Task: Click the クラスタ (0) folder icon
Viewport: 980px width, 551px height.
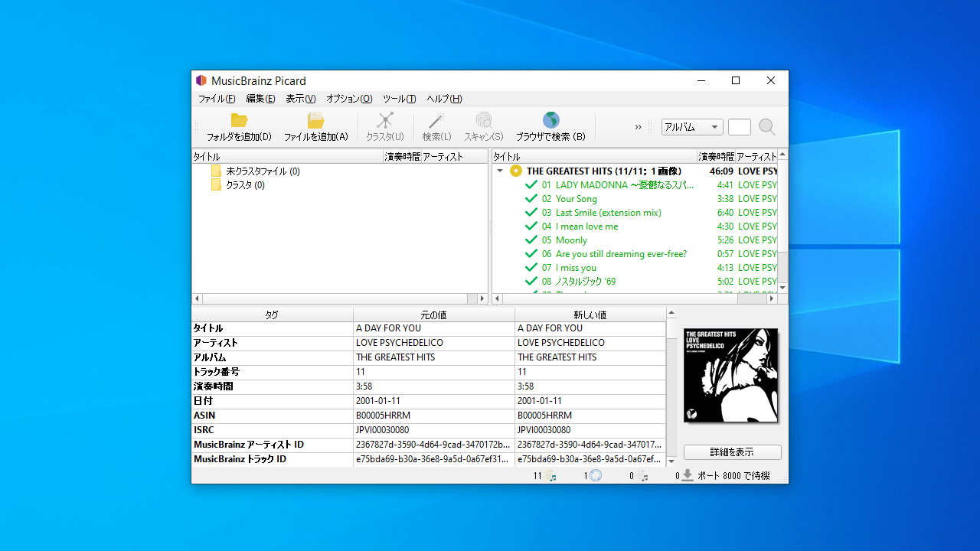Action: [x=216, y=184]
